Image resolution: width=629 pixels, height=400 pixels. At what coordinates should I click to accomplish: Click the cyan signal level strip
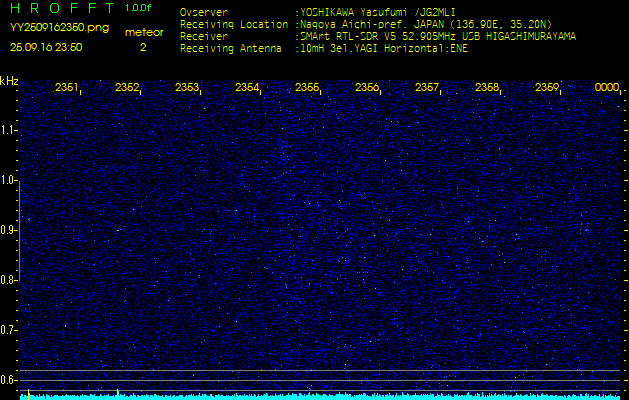(314, 396)
